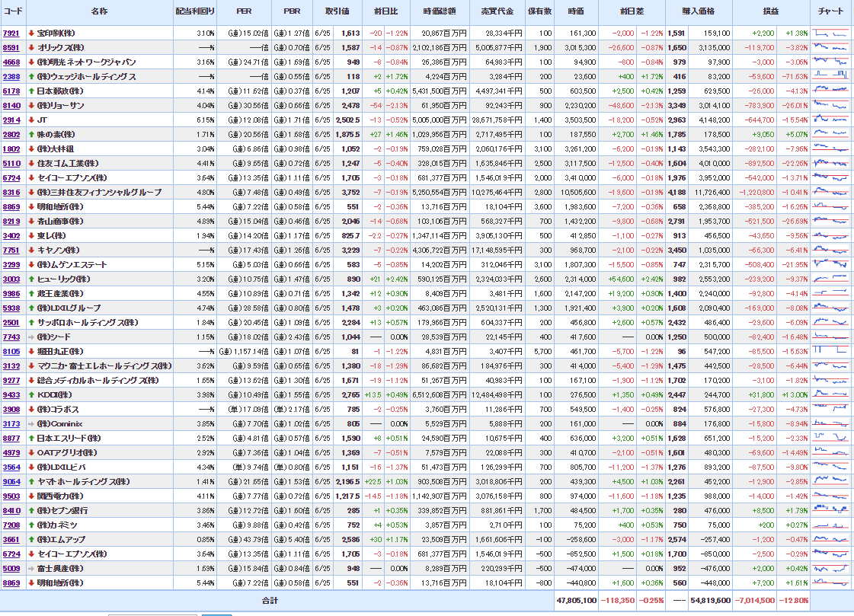
Task: Click the コード column header
Action: (13, 12)
